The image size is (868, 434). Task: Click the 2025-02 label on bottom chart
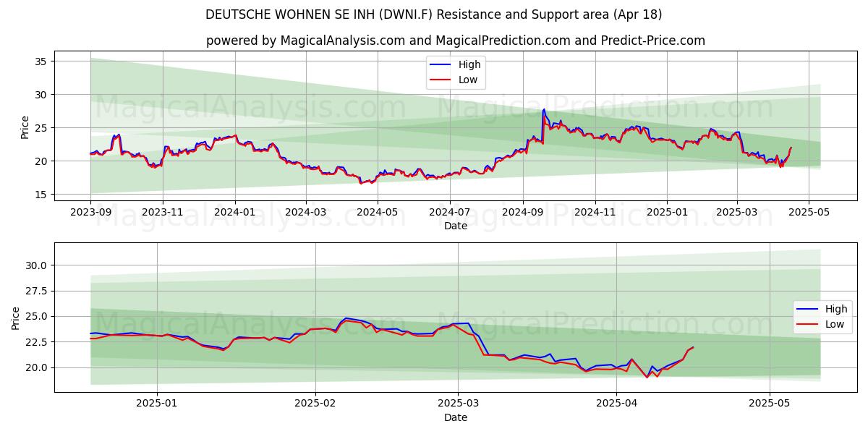point(317,404)
